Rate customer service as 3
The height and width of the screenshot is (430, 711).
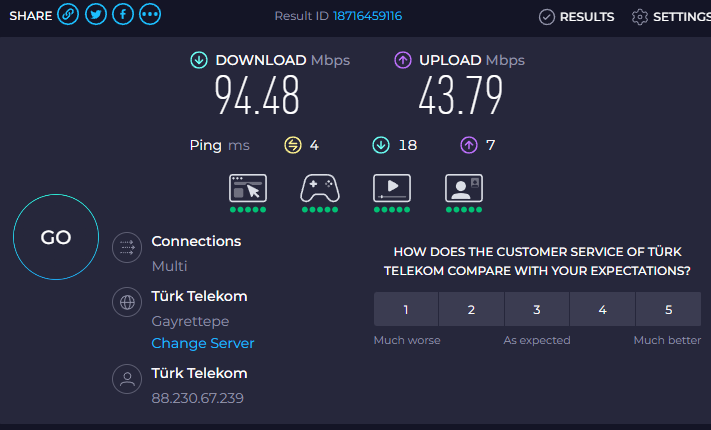(537, 310)
